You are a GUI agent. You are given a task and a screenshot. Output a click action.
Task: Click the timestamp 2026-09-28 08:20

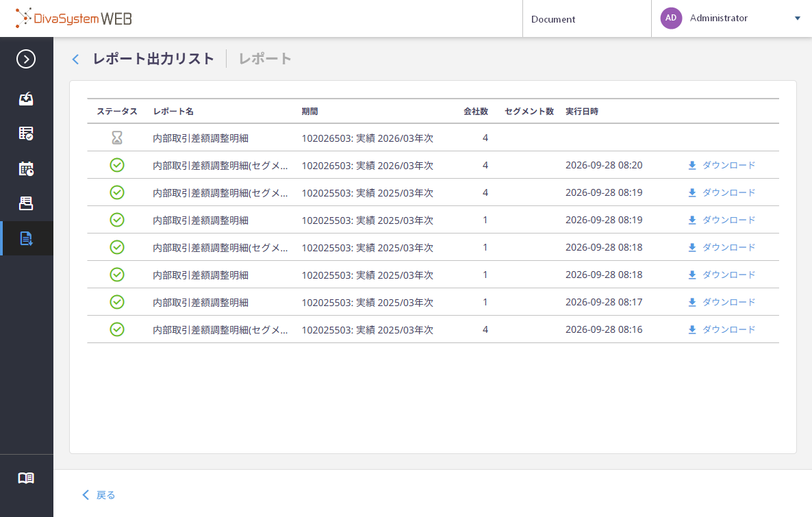click(604, 165)
